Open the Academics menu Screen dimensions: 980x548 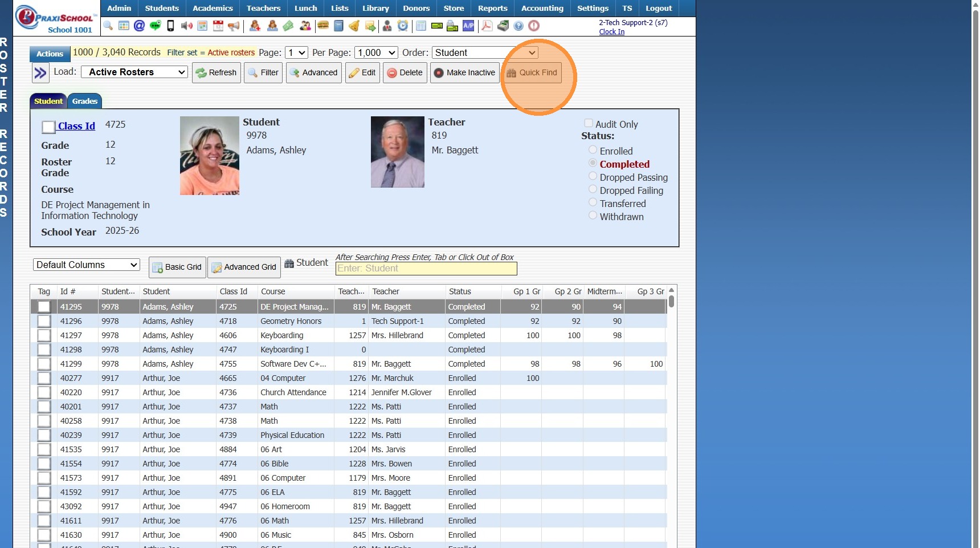[213, 9]
